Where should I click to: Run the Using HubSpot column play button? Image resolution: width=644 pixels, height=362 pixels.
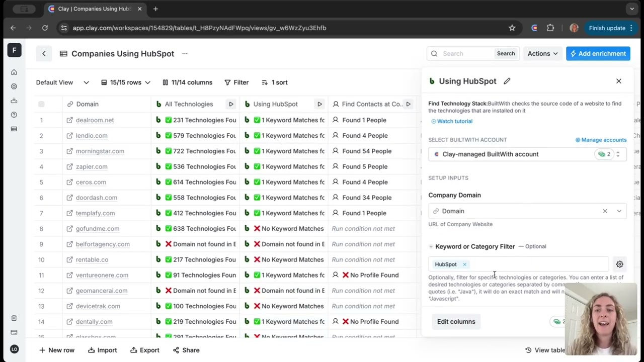[319, 104]
